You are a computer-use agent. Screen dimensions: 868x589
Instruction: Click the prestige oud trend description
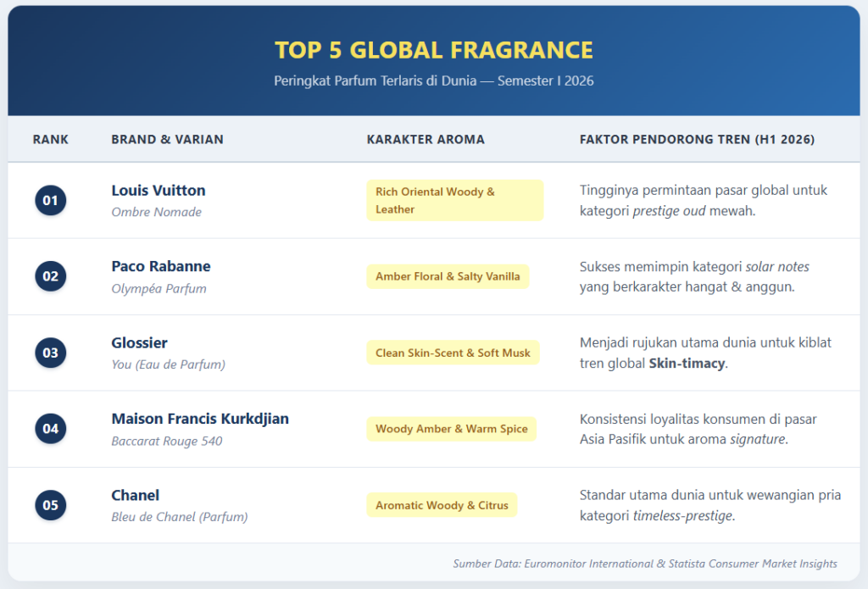[x=703, y=200]
